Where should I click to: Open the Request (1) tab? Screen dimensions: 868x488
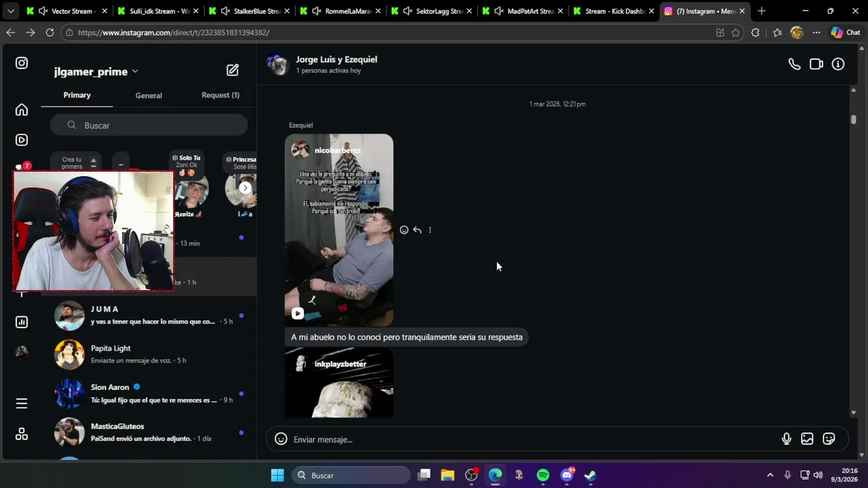pyautogui.click(x=220, y=95)
